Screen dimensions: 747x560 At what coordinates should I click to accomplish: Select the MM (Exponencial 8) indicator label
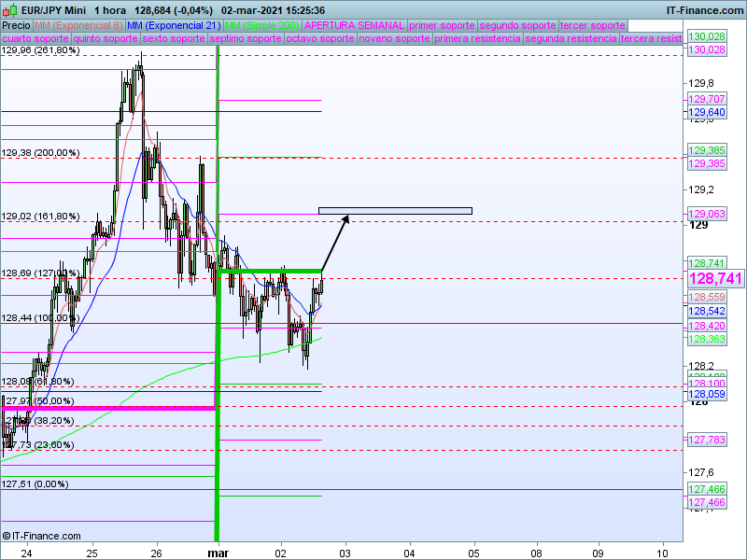pos(78,26)
